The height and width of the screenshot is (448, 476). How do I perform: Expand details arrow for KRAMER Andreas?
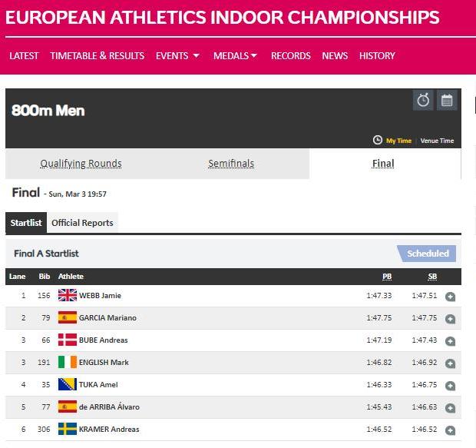(450, 430)
